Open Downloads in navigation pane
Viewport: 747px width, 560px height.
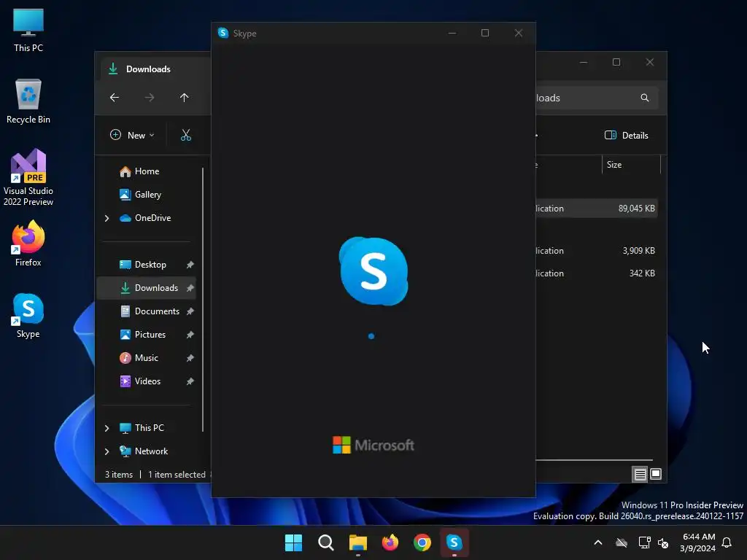tap(147, 288)
